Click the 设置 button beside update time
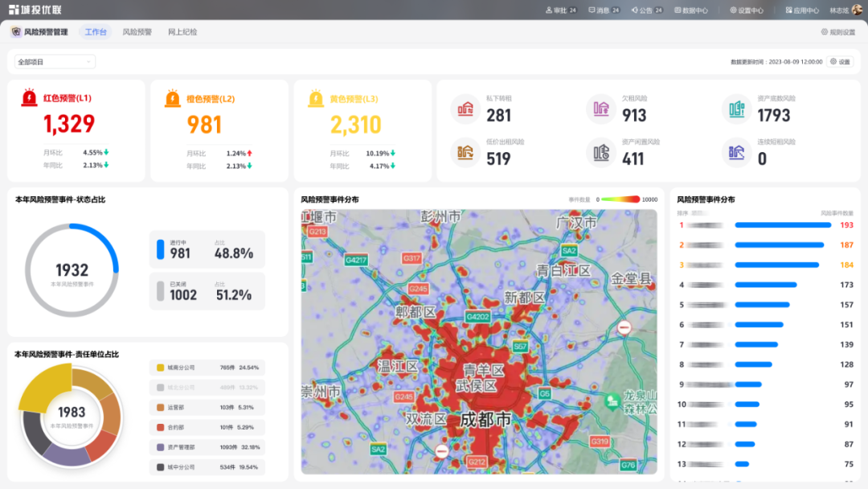The image size is (868, 489). click(840, 62)
